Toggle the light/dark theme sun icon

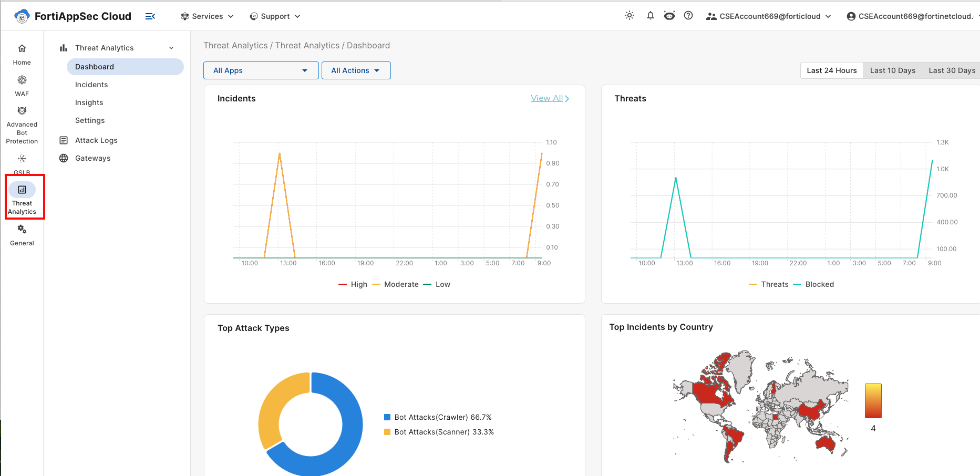pyautogui.click(x=630, y=16)
